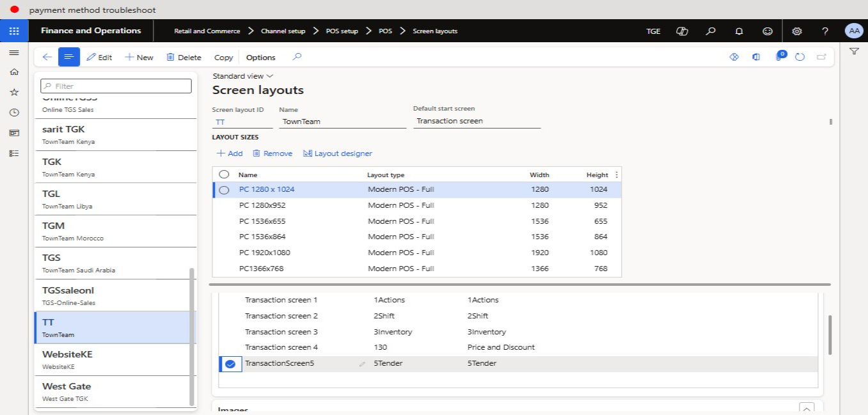Open Favorites star icon in sidebar
This screenshot has width=868, height=415.
(14, 92)
